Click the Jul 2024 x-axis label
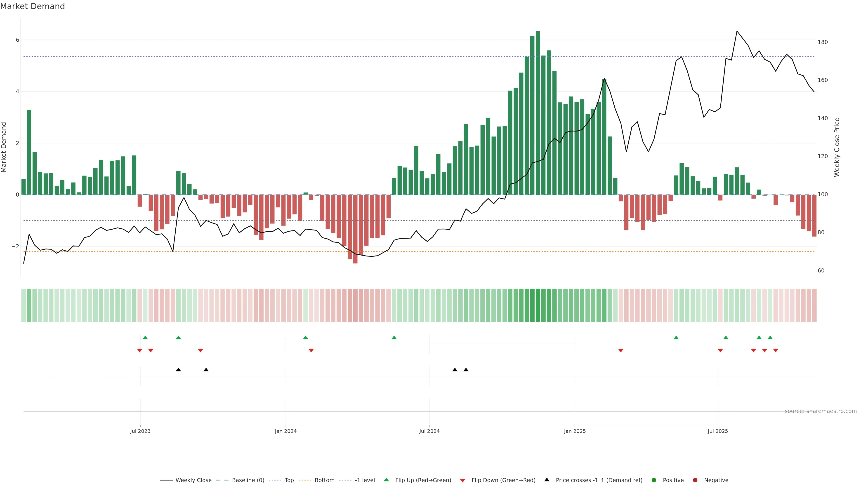This screenshot has width=868, height=488. pos(429,431)
